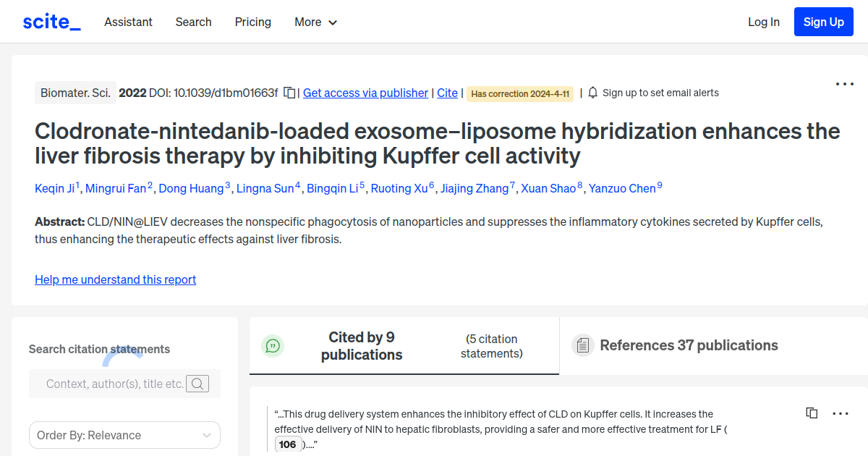Open Get access via publisher
868x456 pixels.
point(365,93)
